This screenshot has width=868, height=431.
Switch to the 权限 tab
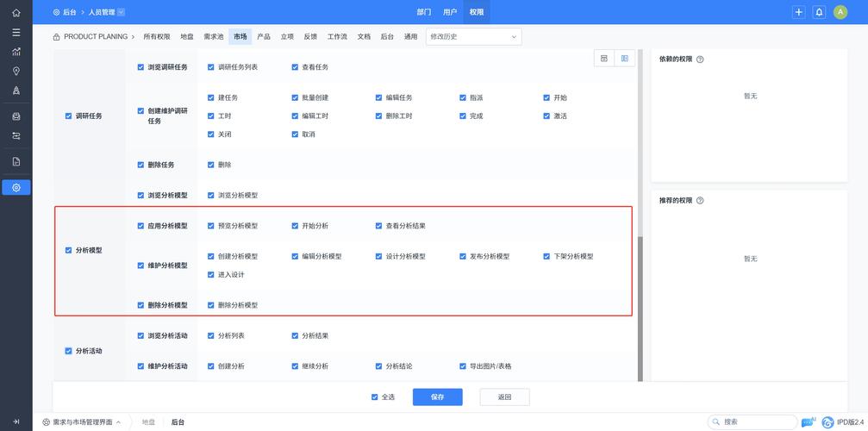click(477, 12)
